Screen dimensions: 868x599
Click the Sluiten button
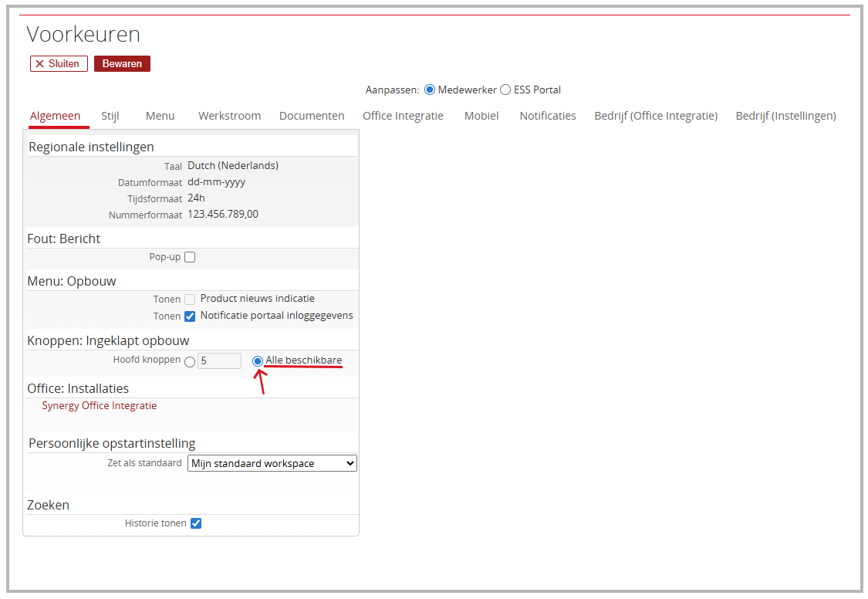[59, 64]
